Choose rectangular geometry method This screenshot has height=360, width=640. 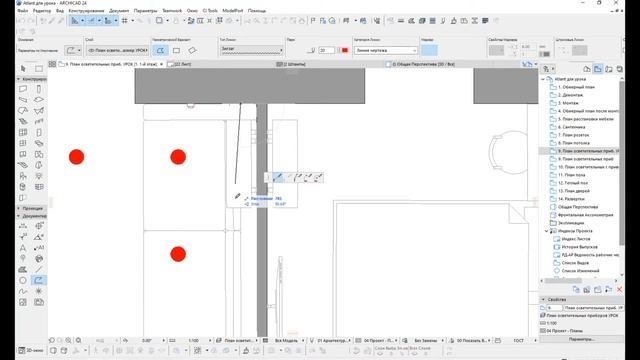[x=176, y=51]
